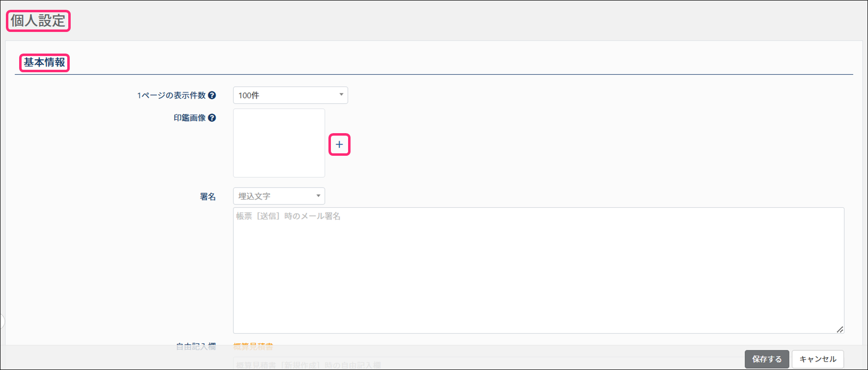868x370 pixels.
Task: Grab the signature textarea resize handle
Action: click(840, 329)
